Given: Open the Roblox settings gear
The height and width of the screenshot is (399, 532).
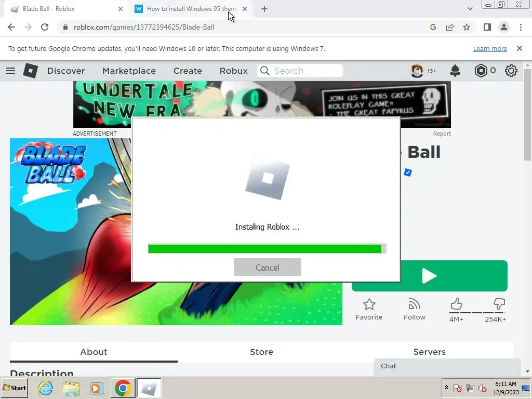Looking at the screenshot, I should click(x=511, y=71).
